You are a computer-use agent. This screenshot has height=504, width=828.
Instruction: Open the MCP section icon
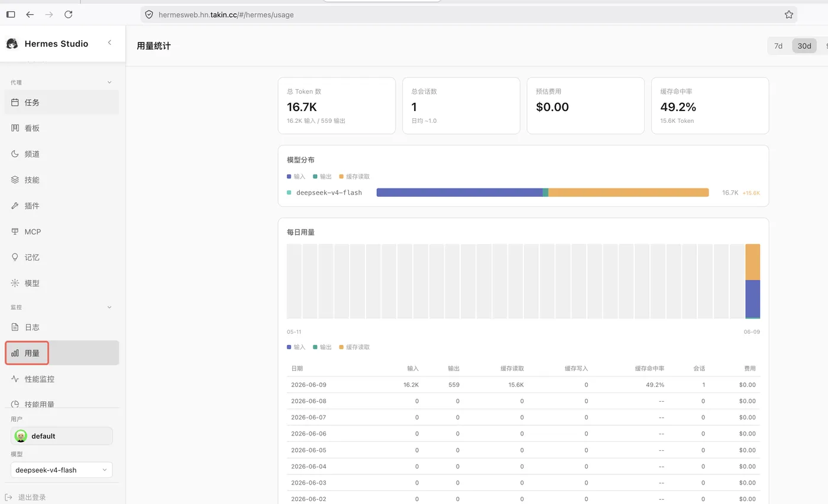tap(15, 232)
